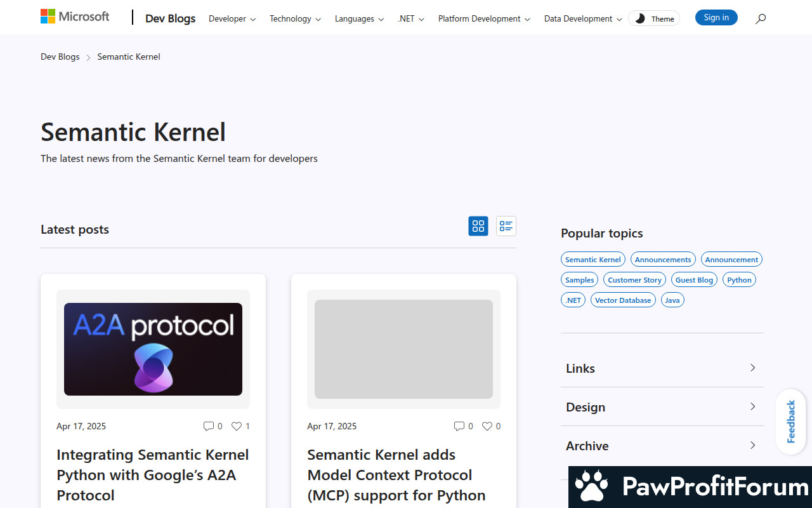Click the Sign in button
This screenshot has height=508, width=812.
pos(716,18)
